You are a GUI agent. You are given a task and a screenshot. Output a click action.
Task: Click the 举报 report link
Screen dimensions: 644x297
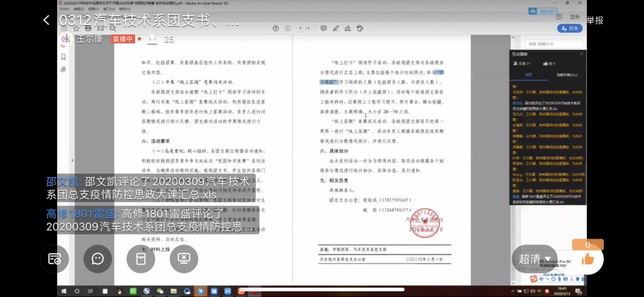(595, 20)
